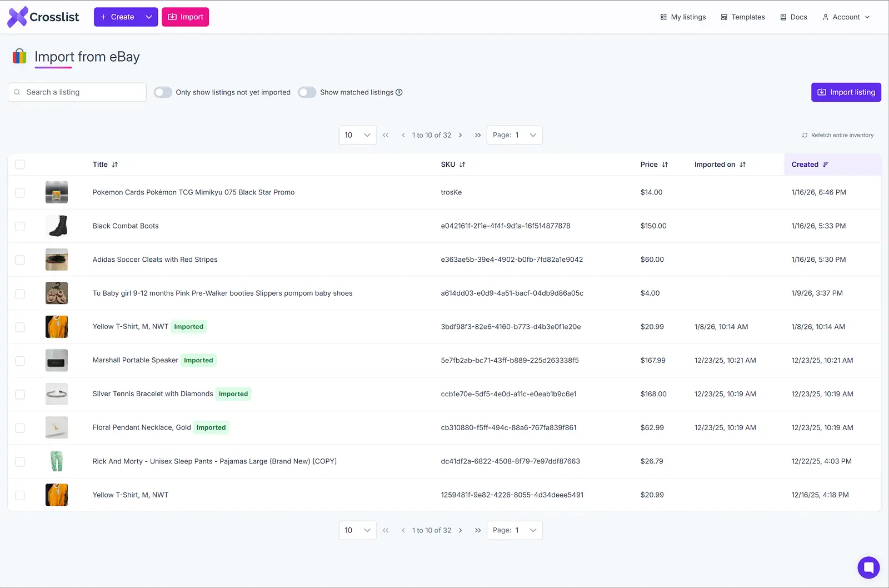Select the Adidas Soccer Cleats checkbox

(x=20, y=260)
